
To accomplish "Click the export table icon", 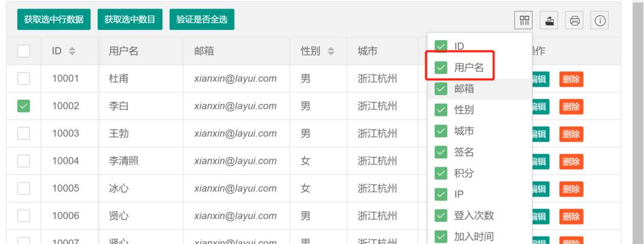I will 549,20.
